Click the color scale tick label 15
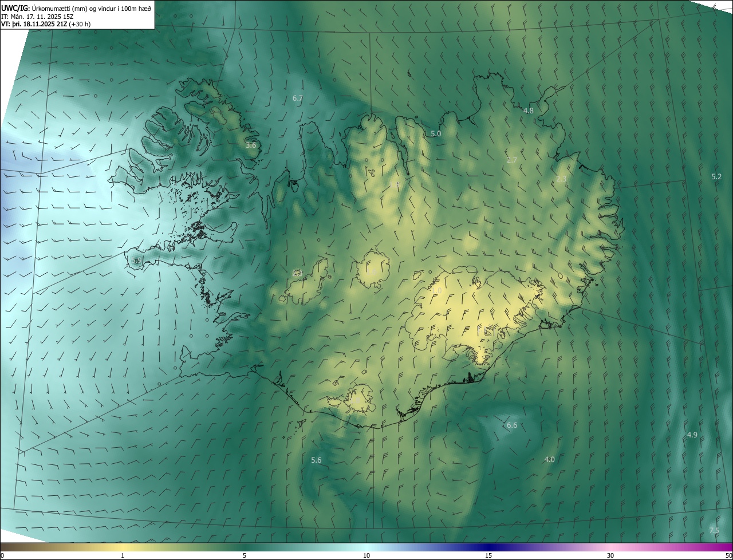733x560 pixels. pyautogui.click(x=488, y=555)
